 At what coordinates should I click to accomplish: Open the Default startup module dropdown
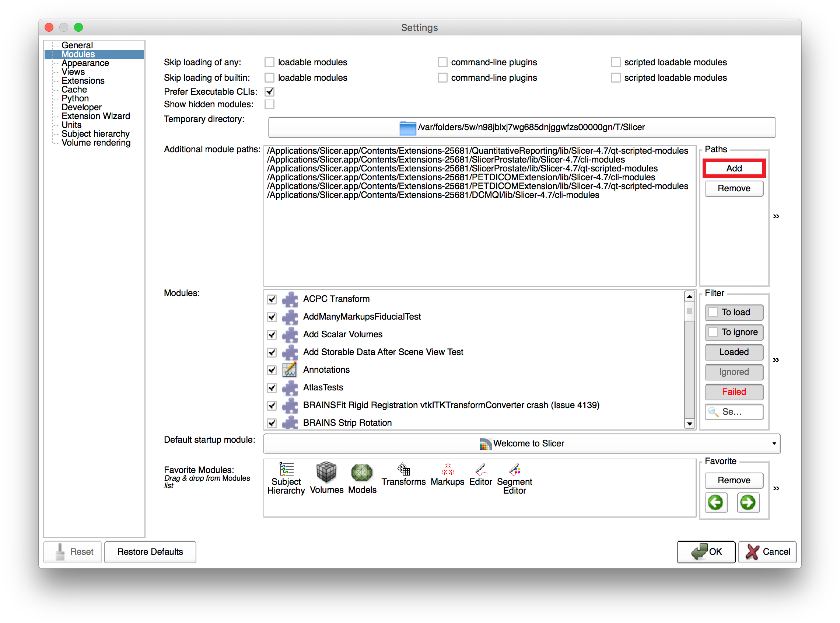[x=522, y=444]
